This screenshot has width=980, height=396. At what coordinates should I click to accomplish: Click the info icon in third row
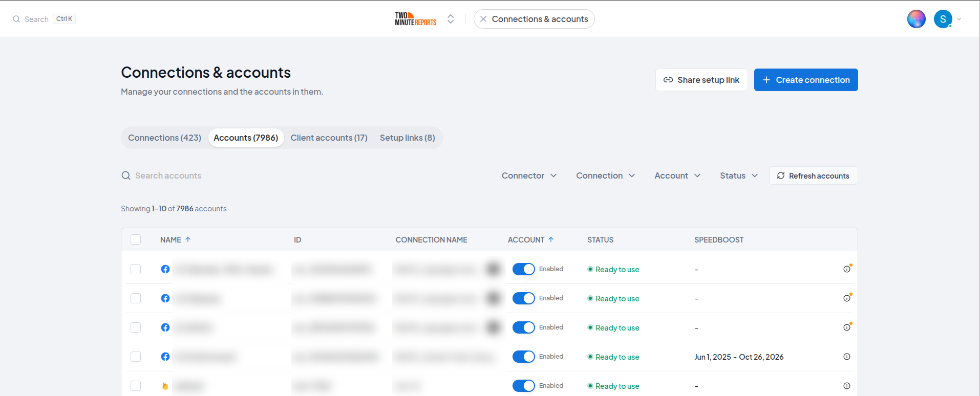[847, 327]
